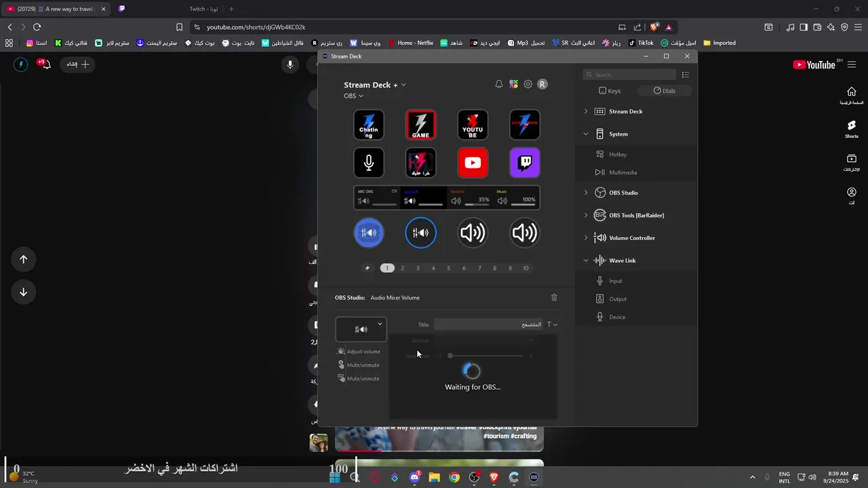Viewport: 868px width, 488px height.
Task: Switch to the Keys tab
Action: (x=610, y=91)
